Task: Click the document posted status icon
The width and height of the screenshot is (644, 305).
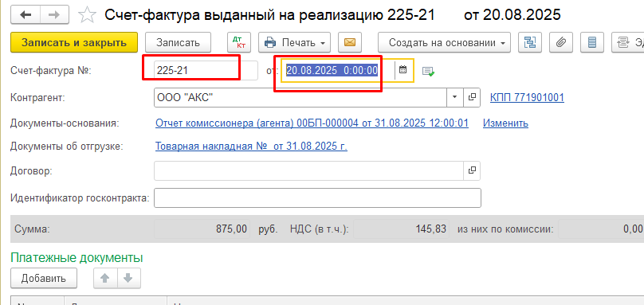Action: [428, 71]
